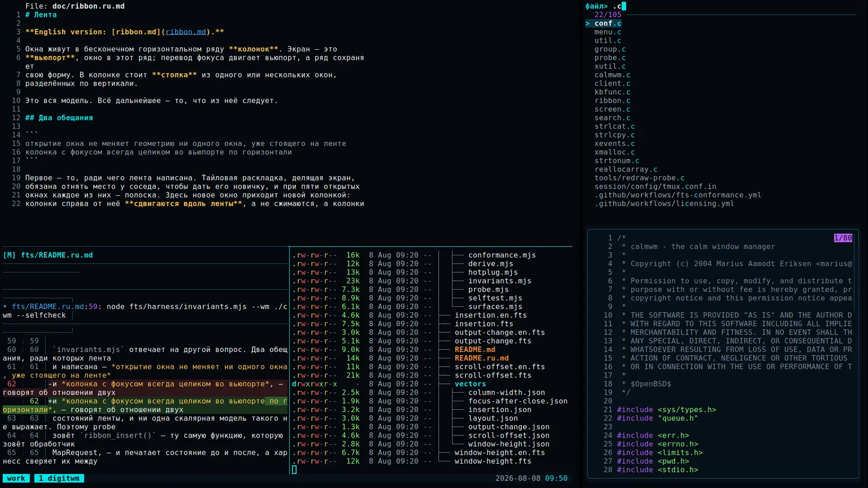The height and width of the screenshot is (488, 868).
Task: Select xutil.c in the file list
Action: coord(610,67)
